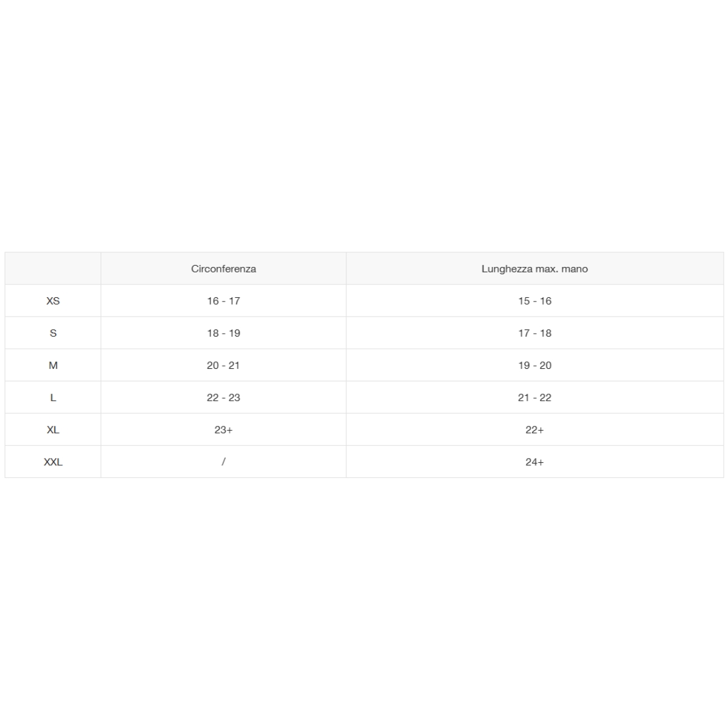Click the XXL hand length cell 24+
Image resolution: width=728 pixels, height=728 pixels.
pos(534,462)
